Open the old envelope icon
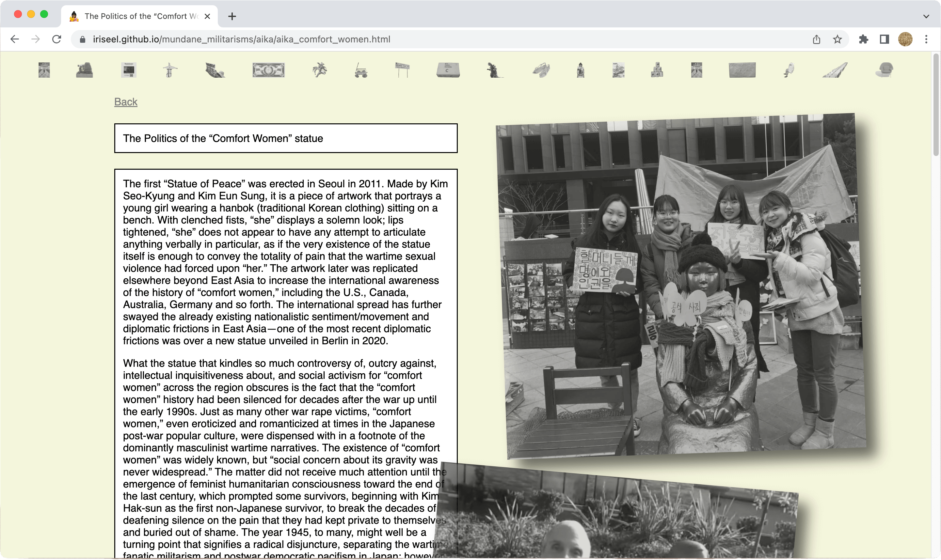The image size is (941, 560). click(x=742, y=70)
